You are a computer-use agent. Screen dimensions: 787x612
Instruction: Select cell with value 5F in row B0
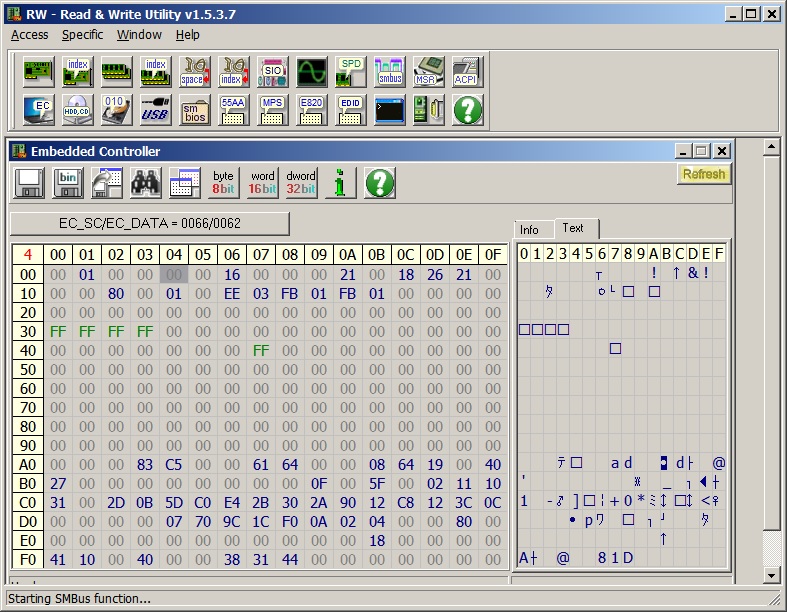pyautogui.click(x=377, y=483)
